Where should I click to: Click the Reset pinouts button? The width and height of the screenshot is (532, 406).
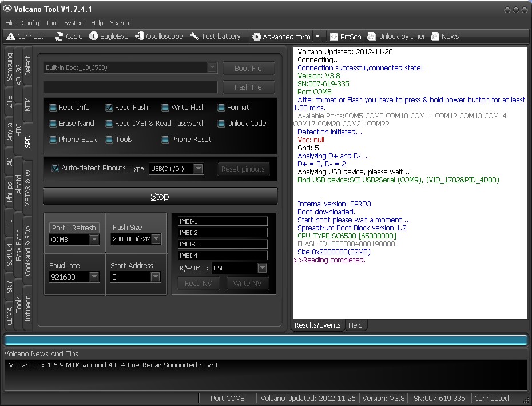[x=243, y=169]
